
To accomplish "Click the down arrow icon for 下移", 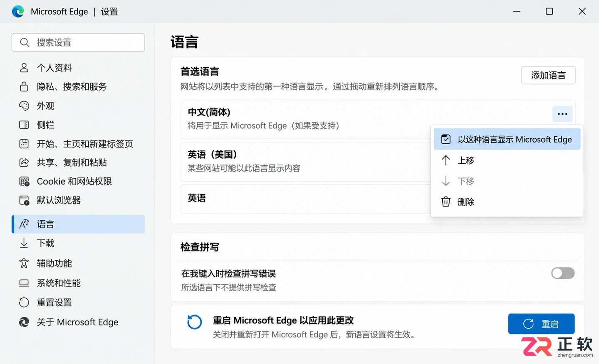I will coord(446,181).
